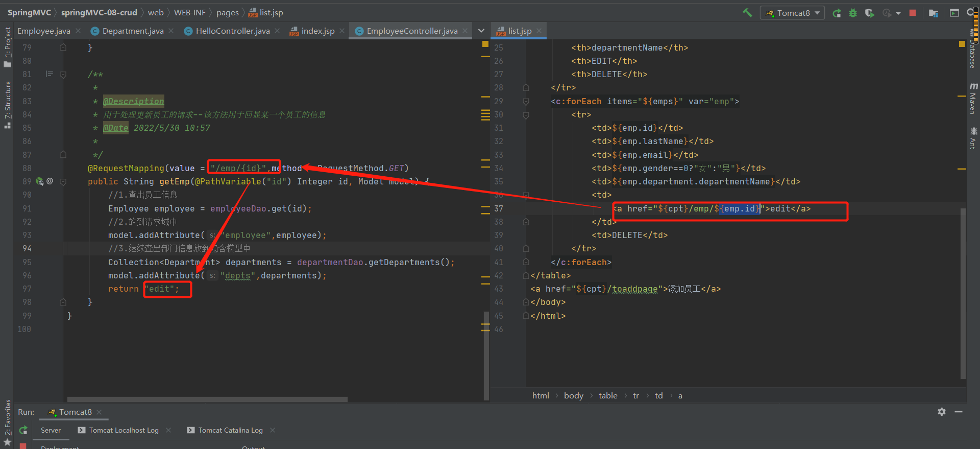Open the Favorites tool window
The width and height of the screenshot is (980, 449).
(7, 422)
